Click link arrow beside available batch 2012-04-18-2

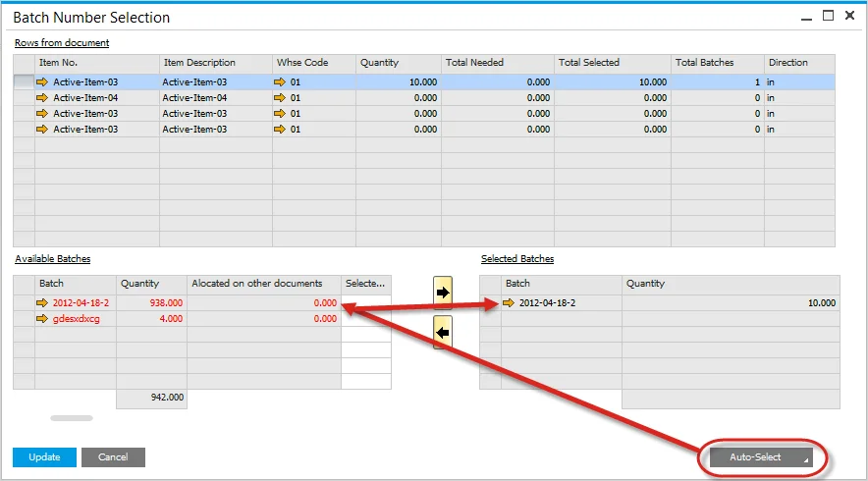pyautogui.click(x=42, y=303)
